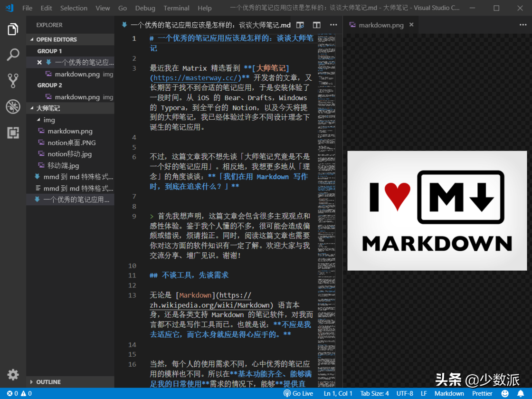
Task: Click GROUP 2 label in Open Editors
Action: pos(49,85)
